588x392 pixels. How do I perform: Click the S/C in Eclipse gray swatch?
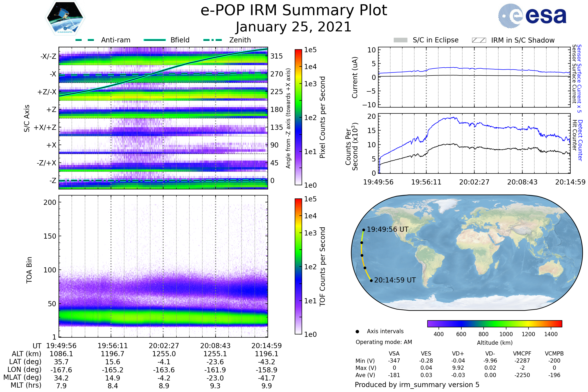click(x=401, y=40)
